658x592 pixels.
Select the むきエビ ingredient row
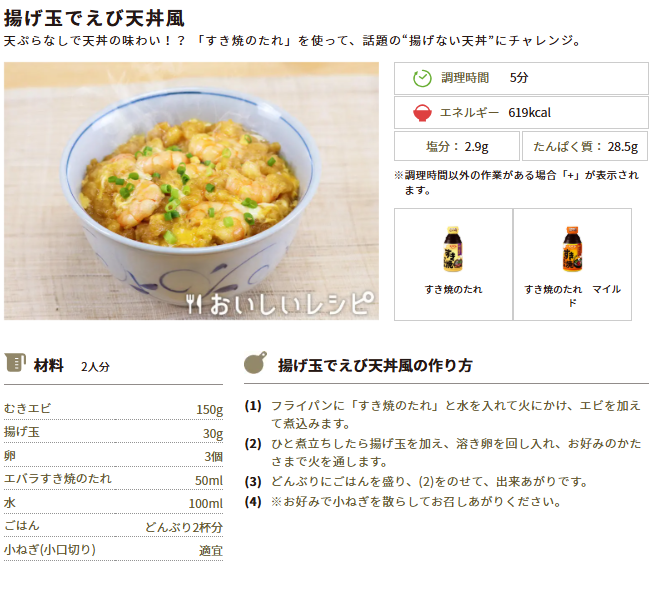[113, 409]
